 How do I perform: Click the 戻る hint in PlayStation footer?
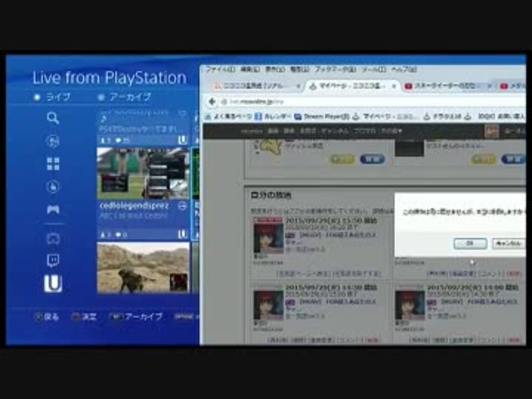pyautogui.click(x=47, y=317)
